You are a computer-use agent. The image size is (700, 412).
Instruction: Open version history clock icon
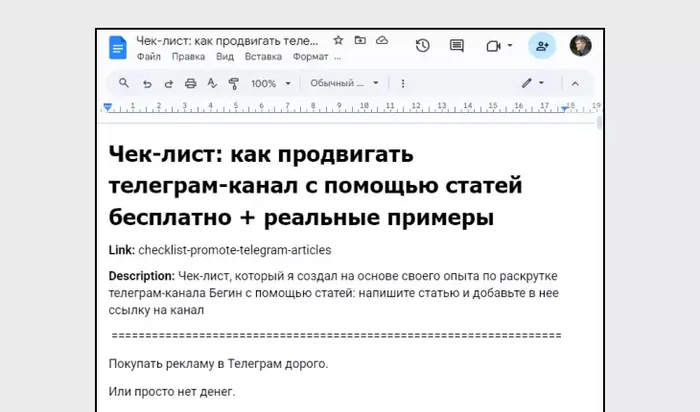(x=422, y=46)
